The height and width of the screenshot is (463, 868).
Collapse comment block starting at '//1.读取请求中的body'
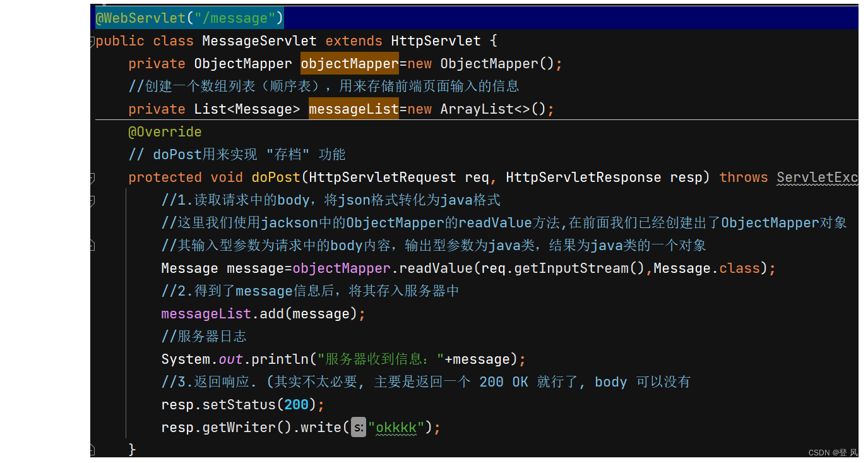[92, 201]
